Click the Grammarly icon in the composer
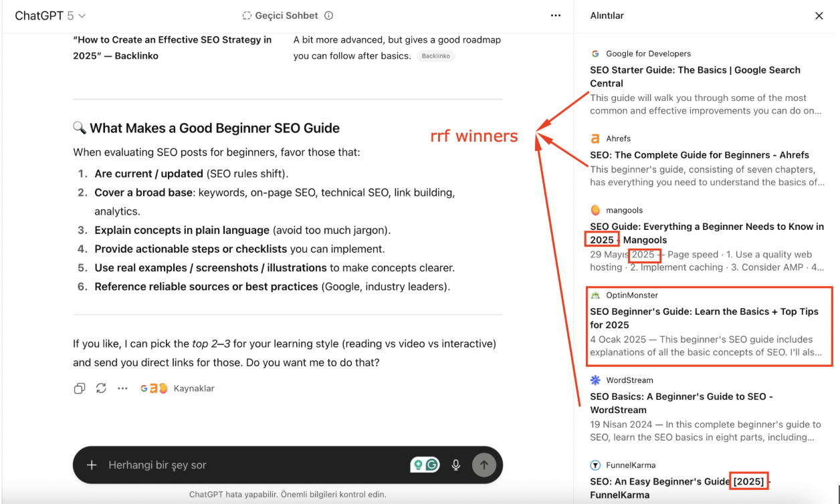Image resolution: width=840 pixels, height=504 pixels. 432,465
